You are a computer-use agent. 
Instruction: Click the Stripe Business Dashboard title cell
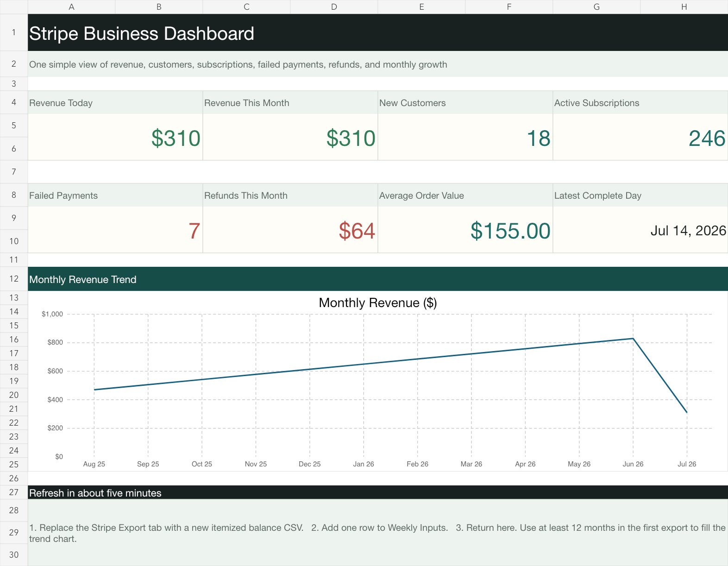(x=378, y=32)
